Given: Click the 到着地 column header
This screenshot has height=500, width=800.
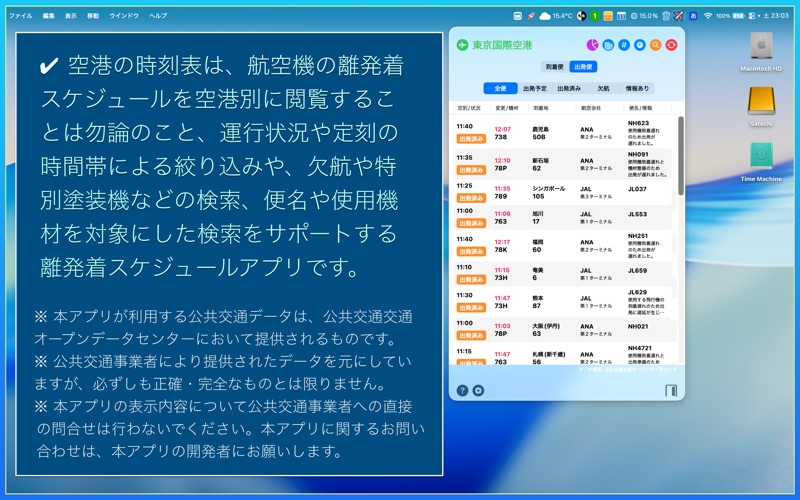Looking at the screenshot, I should pyautogui.click(x=541, y=108).
